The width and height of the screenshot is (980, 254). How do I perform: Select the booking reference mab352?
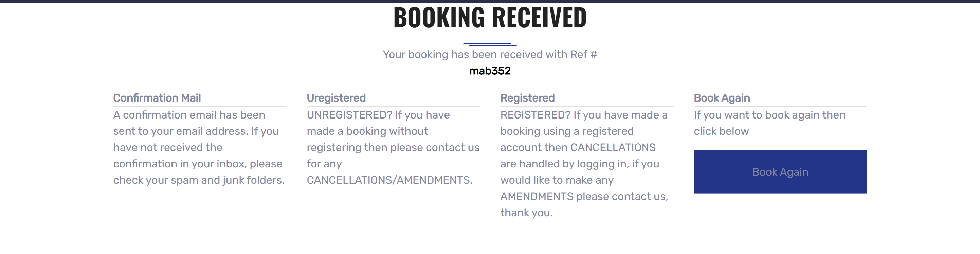click(x=490, y=71)
